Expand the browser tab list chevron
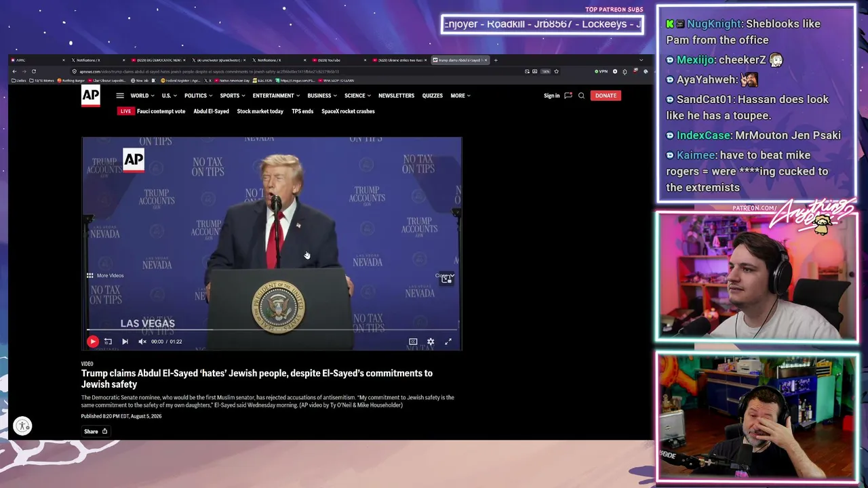 [641, 60]
